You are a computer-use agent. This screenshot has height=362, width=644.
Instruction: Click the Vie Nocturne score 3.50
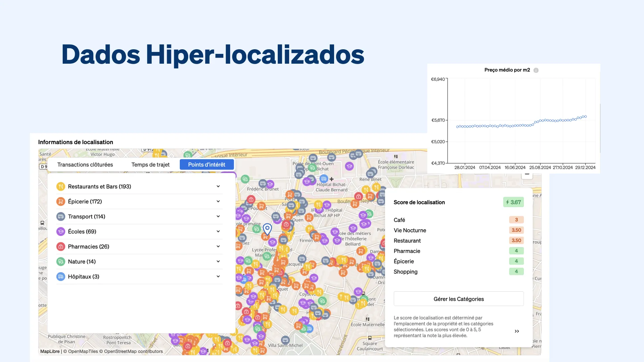pos(516,230)
